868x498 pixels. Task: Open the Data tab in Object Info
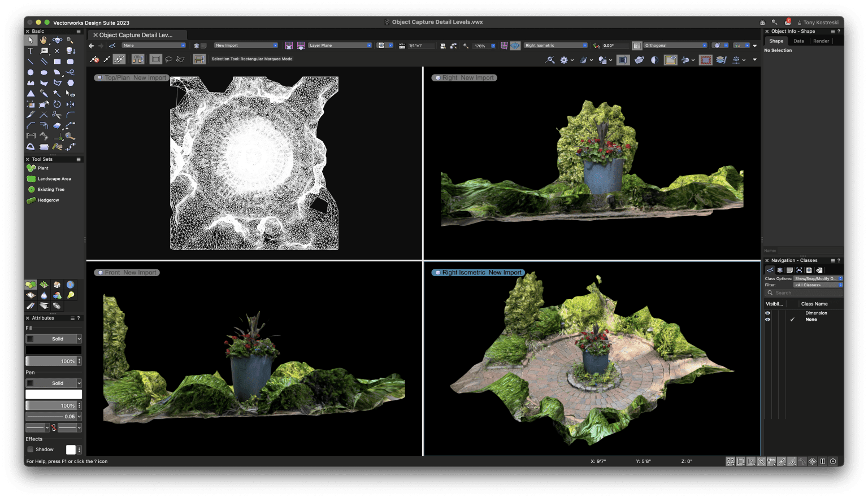(798, 41)
